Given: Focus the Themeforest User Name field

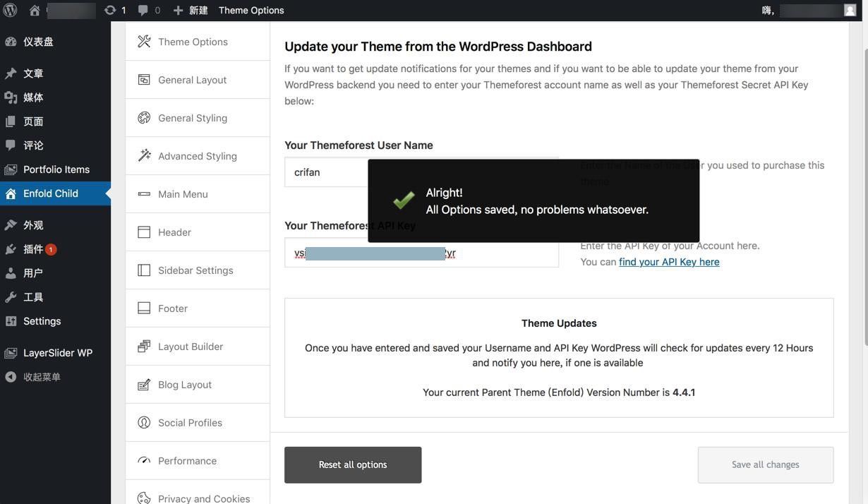Looking at the screenshot, I should tap(325, 172).
